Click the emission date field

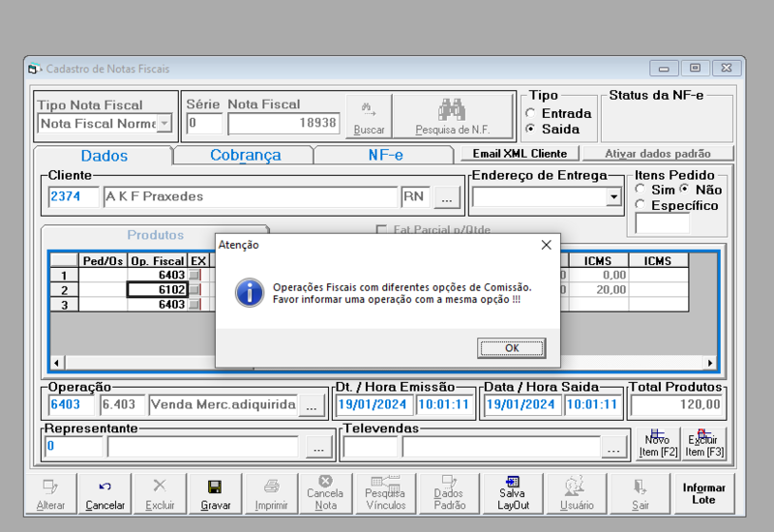(x=373, y=404)
